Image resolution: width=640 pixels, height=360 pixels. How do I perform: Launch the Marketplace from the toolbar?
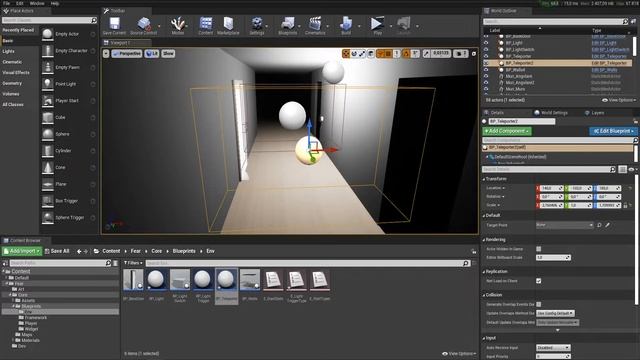[x=228, y=25]
